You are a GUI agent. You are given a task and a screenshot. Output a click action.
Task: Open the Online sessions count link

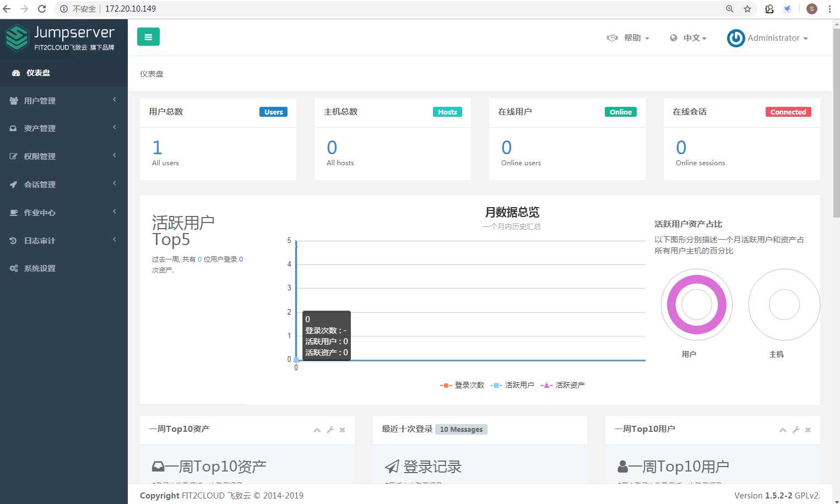681,148
